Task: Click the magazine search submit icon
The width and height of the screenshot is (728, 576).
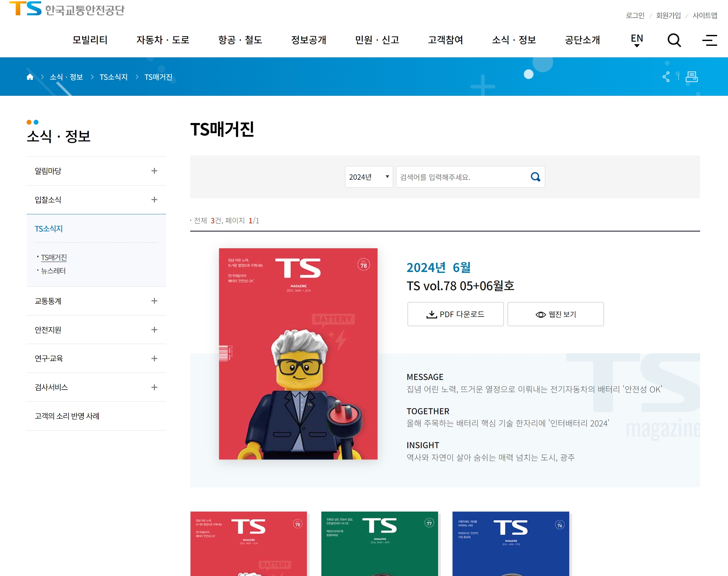Action: pyautogui.click(x=535, y=177)
